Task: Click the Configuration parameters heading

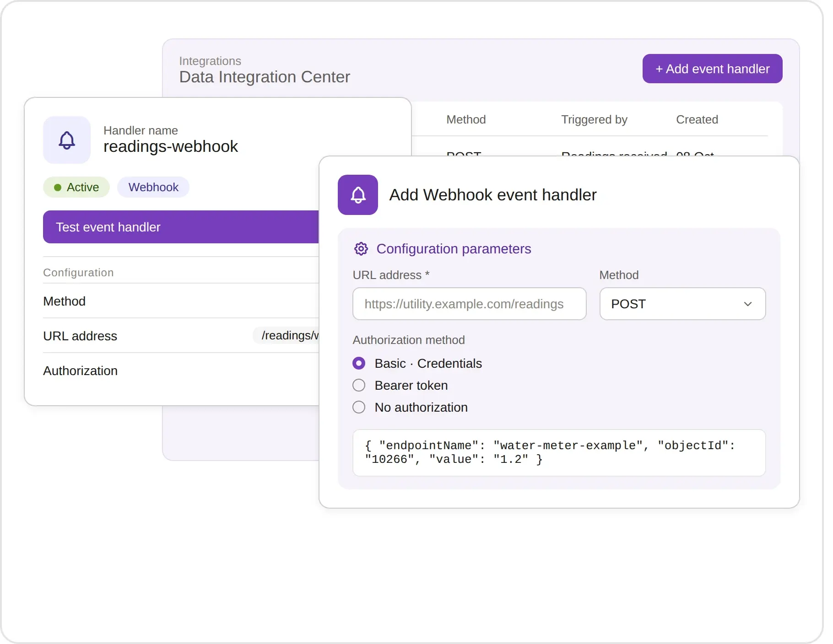Action: 454,249
